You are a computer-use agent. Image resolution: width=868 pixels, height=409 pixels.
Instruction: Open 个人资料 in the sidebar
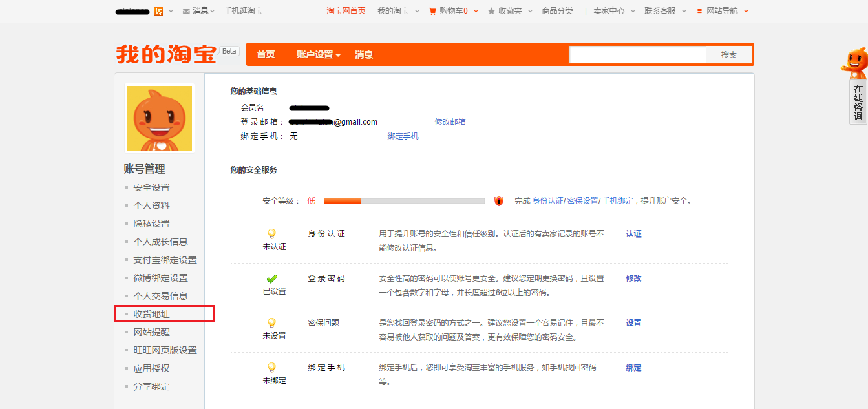point(152,205)
